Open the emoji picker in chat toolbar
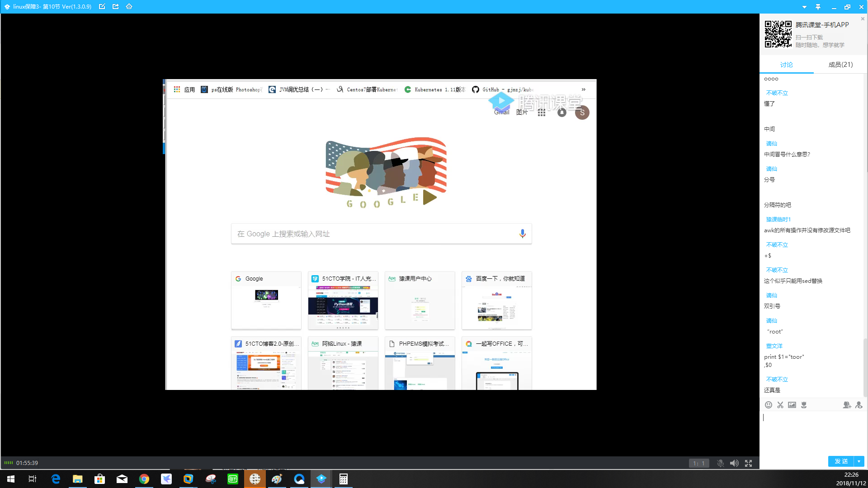The height and width of the screenshot is (488, 868). 769,405
